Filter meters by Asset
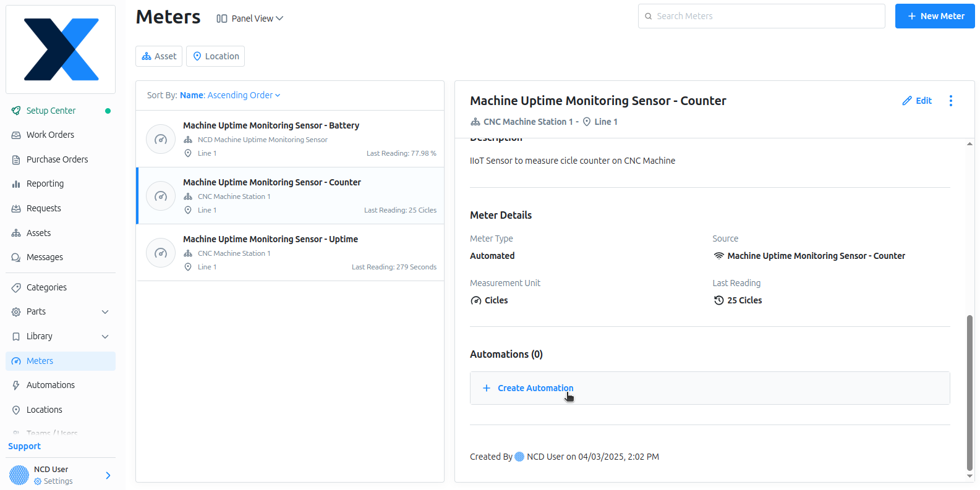Image resolution: width=980 pixels, height=490 pixels. [x=159, y=56]
